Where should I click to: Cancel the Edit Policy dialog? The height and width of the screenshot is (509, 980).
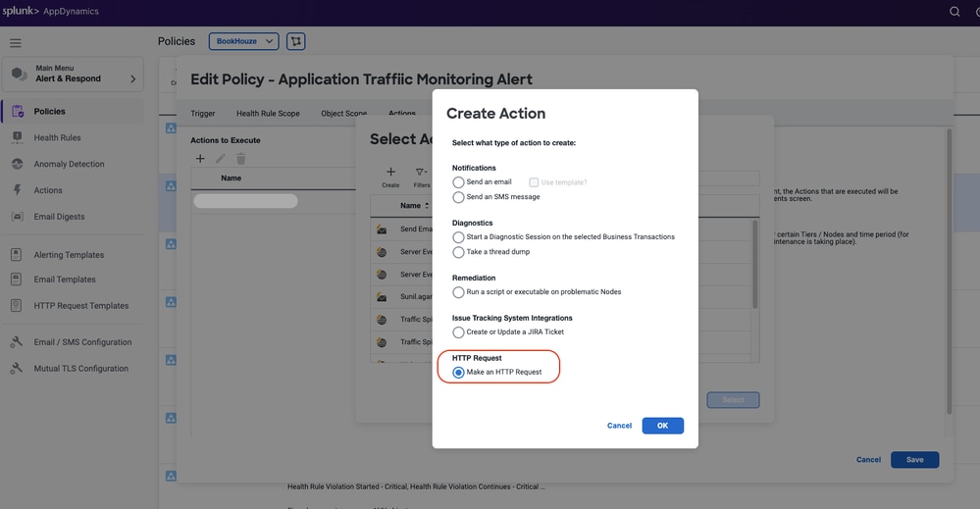point(868,460)
